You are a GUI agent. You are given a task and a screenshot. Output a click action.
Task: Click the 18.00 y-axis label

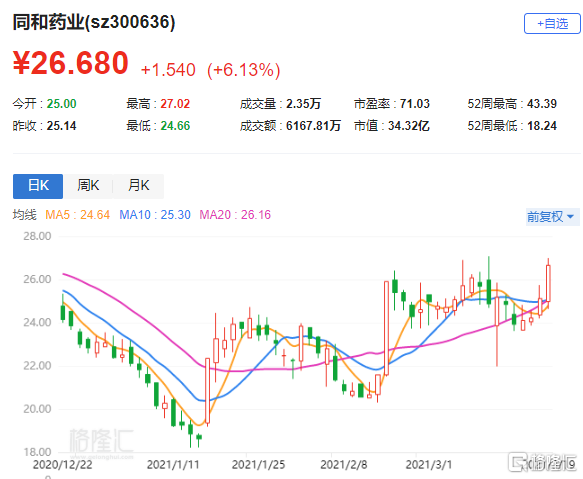(37, 452)
